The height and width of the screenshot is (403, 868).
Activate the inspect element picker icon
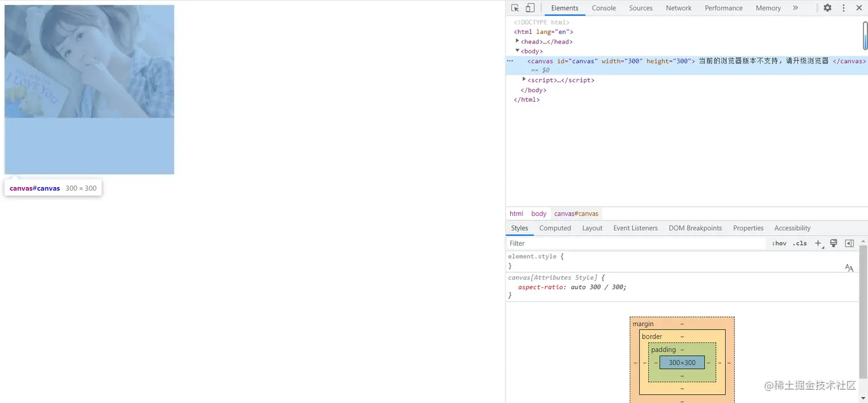(x=515, y=8)
